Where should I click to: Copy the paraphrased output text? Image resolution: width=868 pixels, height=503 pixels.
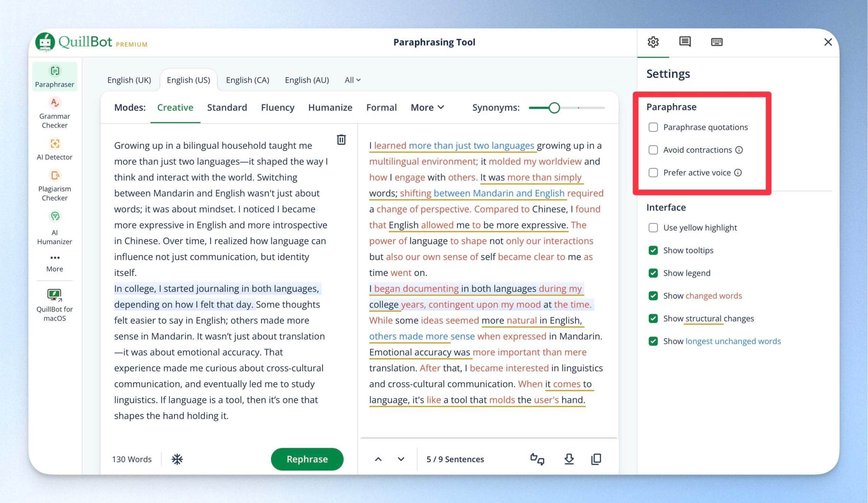[596, 459]
